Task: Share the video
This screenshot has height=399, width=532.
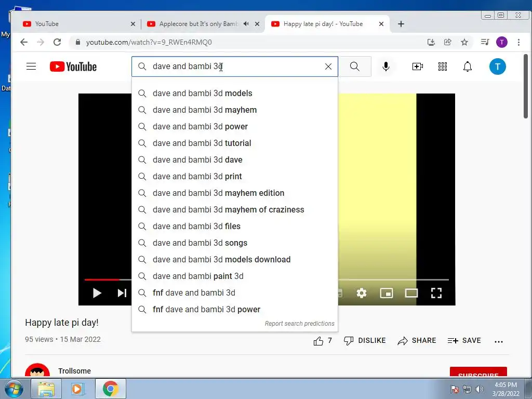Action: pyautogui.click(x=417, y=341)
